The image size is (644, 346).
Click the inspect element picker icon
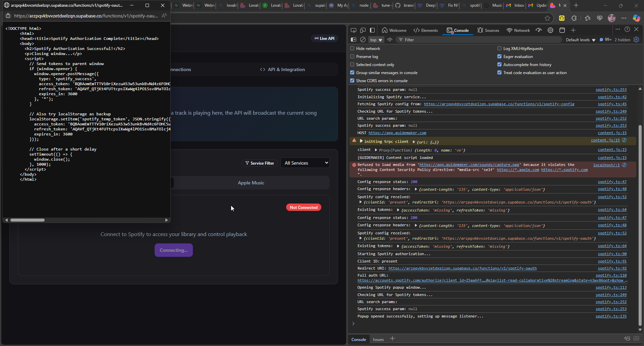tap(354, 30)
